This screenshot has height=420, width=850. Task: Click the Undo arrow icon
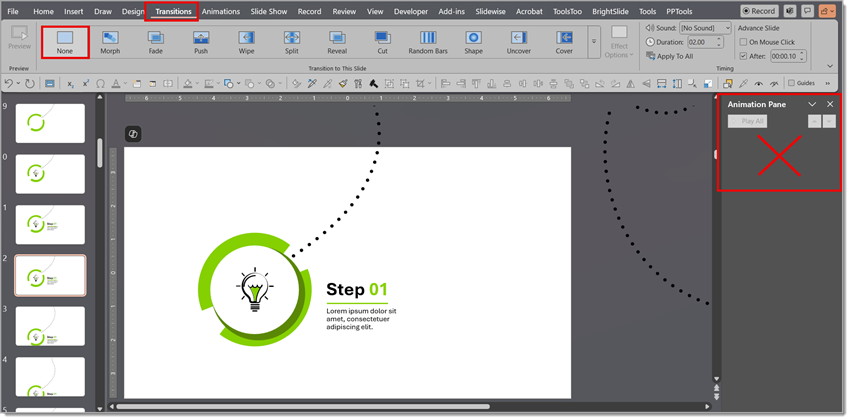pos(10,84)
